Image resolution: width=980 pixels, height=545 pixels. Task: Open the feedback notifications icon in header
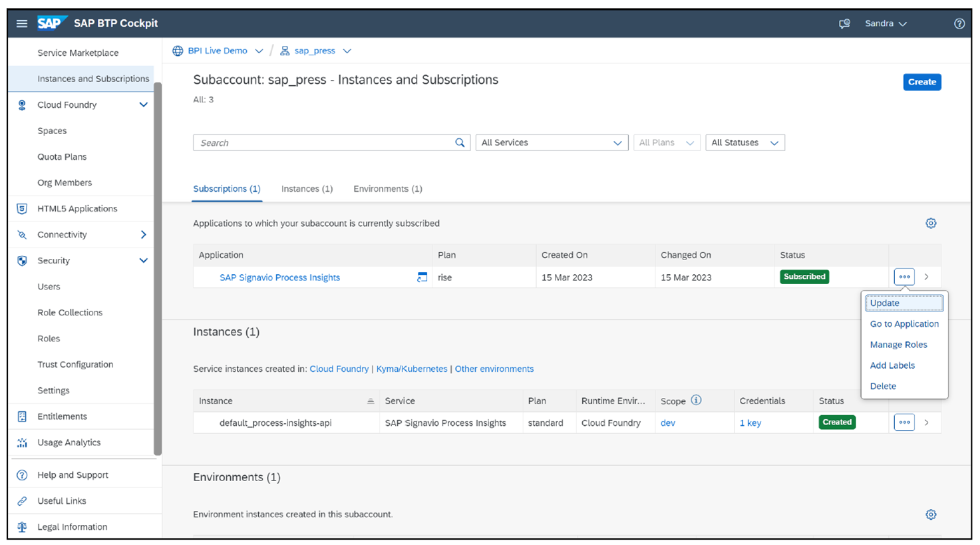point(844,24)
